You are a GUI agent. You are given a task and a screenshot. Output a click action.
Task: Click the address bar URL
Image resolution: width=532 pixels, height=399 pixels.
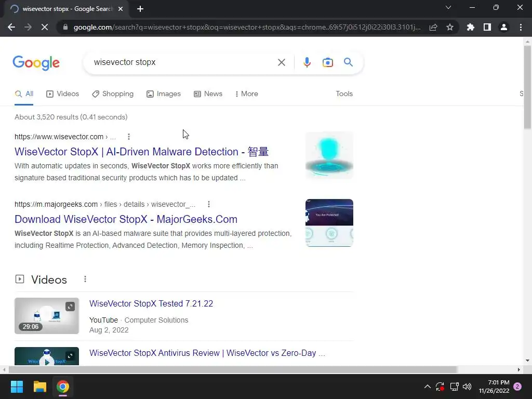[x=247, y=27]
